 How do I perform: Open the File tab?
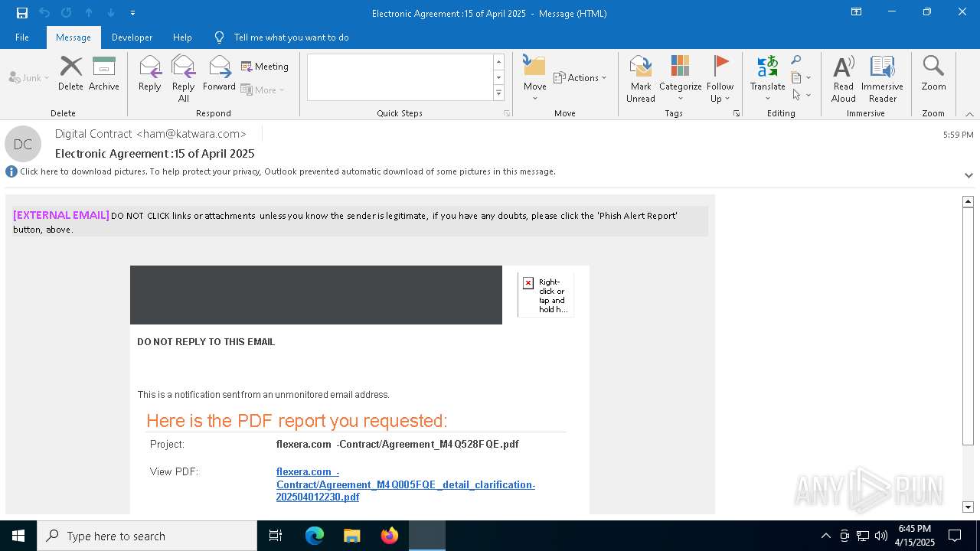22,37
